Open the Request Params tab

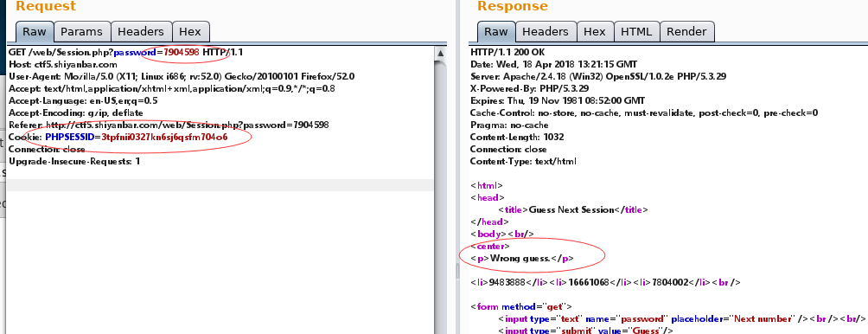(82, 31)
